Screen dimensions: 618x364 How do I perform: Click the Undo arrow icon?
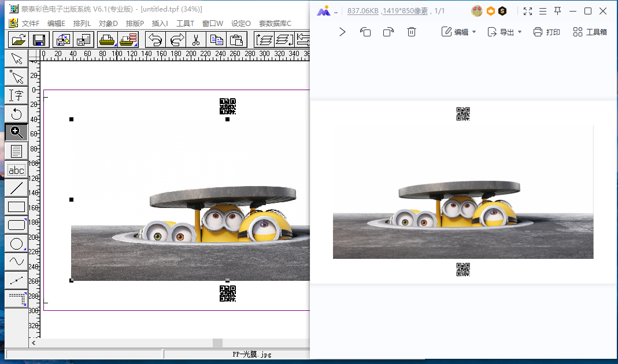coord(156,39)
